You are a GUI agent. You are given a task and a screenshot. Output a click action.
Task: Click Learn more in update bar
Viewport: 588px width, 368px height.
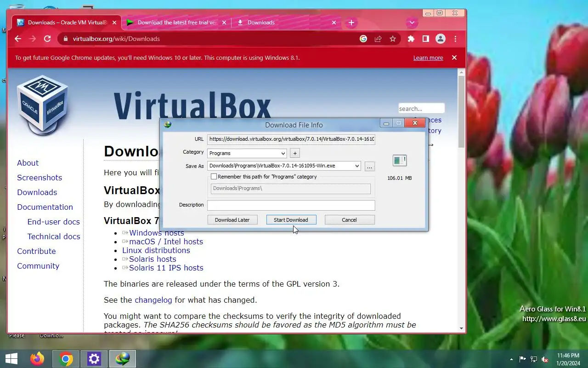[428, 58]
